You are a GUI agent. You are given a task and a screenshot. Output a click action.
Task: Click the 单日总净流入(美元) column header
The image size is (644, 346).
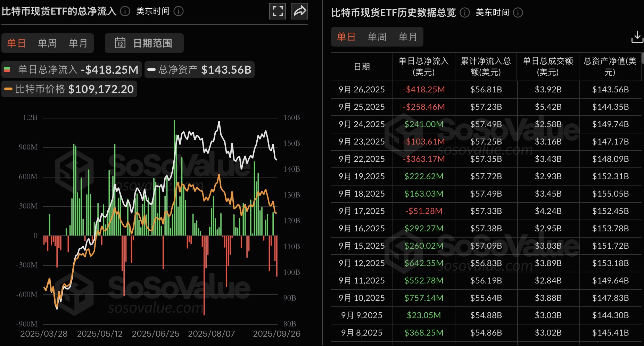423,67
